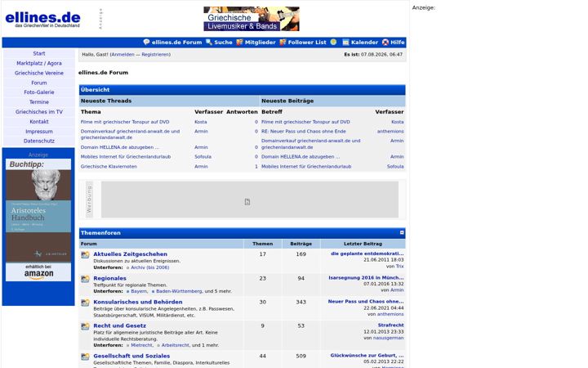Open the Mitglieder navigation link
Image resolution: width=588 pixels, height=368 pixels.
pos(260,42)
